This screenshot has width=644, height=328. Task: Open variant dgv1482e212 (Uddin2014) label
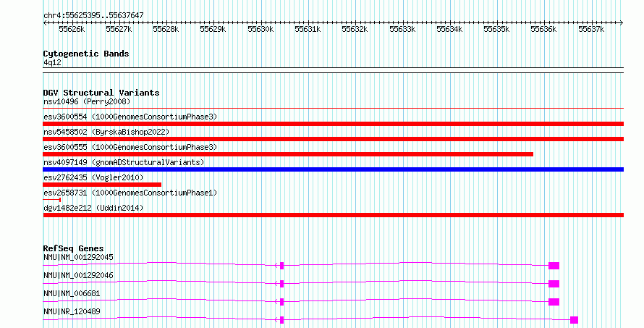pos(93,208)
